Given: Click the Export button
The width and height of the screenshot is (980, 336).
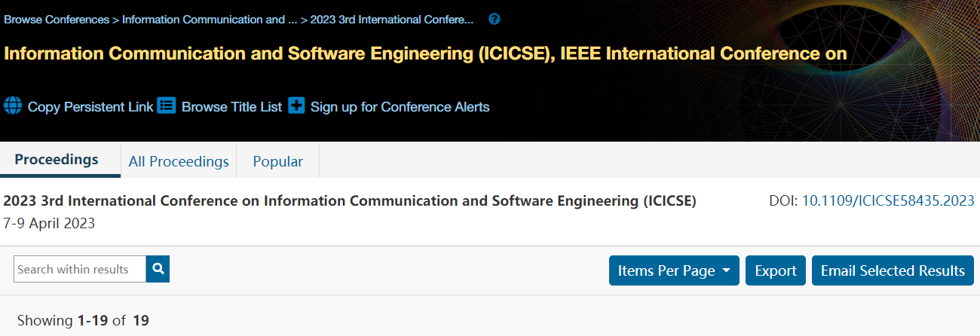Looking at the screenshot, I should pos(776,270).
